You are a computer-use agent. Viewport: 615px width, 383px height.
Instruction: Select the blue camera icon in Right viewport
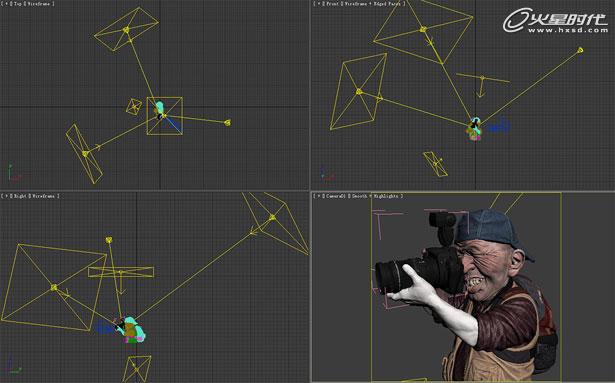tap(105, 328)
